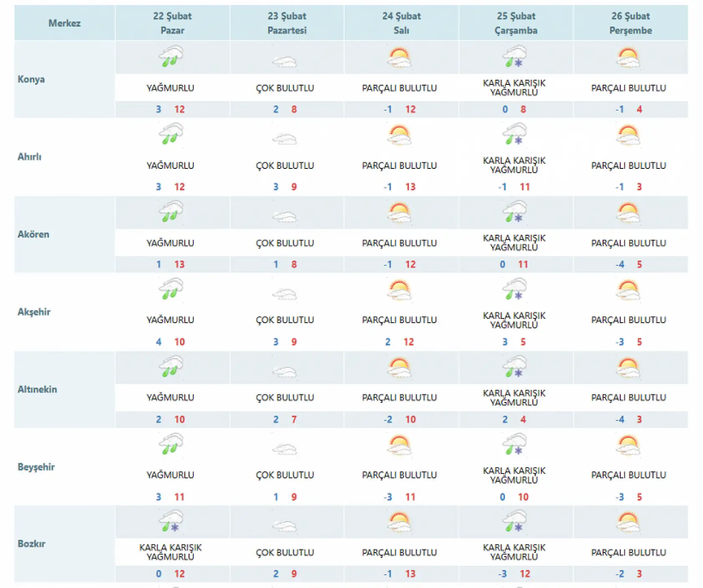Click Altınekin's partly cloudy icon for 26 Şubat
Viewport: 703px width, 588px height.
pos(628,368)
